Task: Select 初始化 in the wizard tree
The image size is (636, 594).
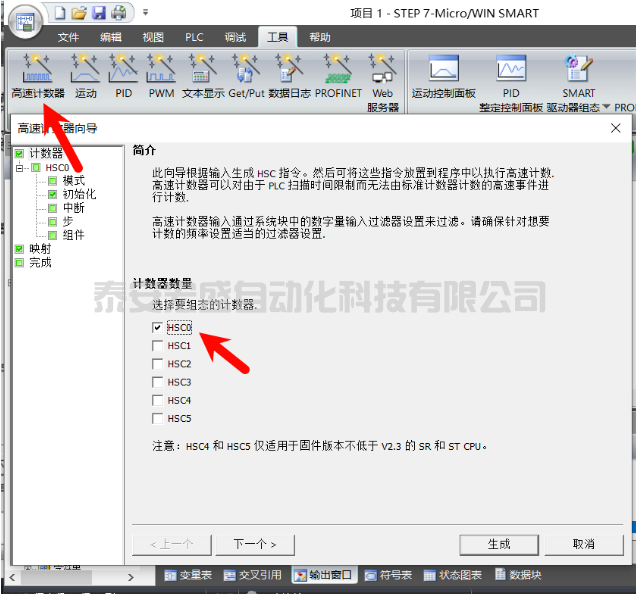Action: (78, 194)
